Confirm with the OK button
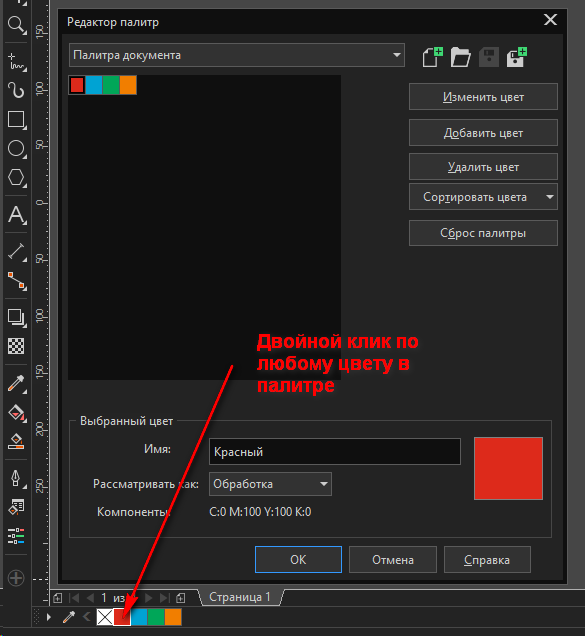The width and height of the screenshot is (585, 636). coord(298,560)
